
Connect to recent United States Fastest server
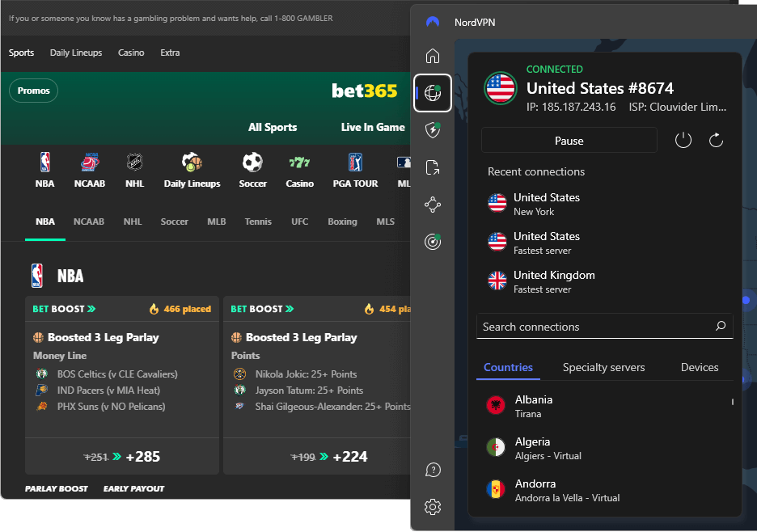pyautogui.click(x=604, y=243)
